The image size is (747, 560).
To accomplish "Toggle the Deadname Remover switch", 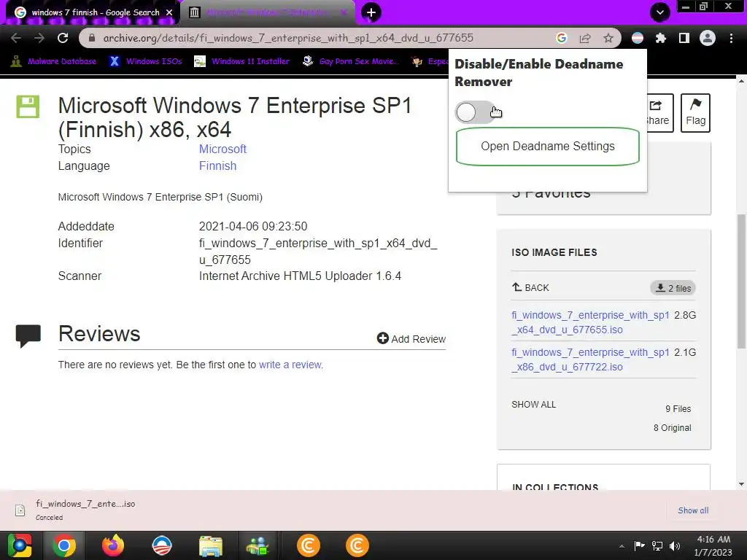I will pos(474,112).
